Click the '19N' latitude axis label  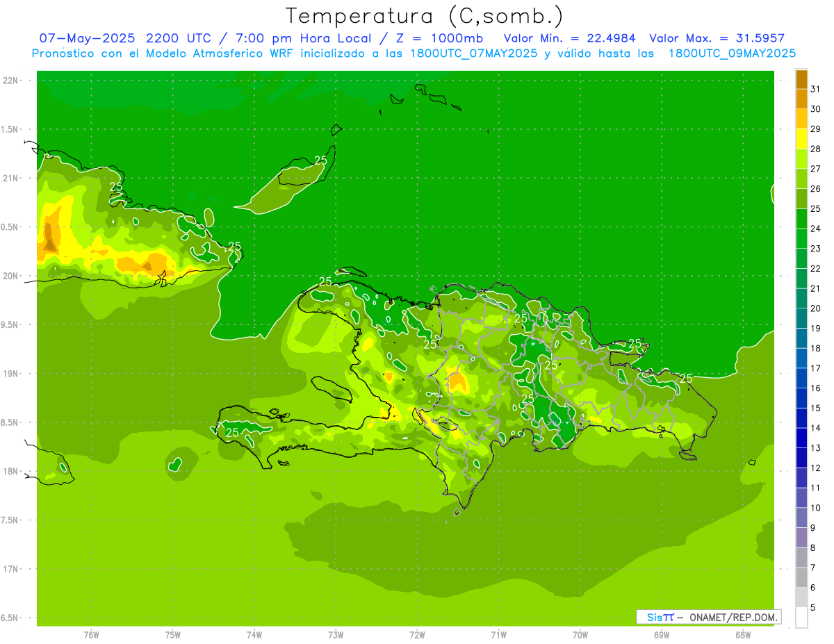tap(10, 374)
